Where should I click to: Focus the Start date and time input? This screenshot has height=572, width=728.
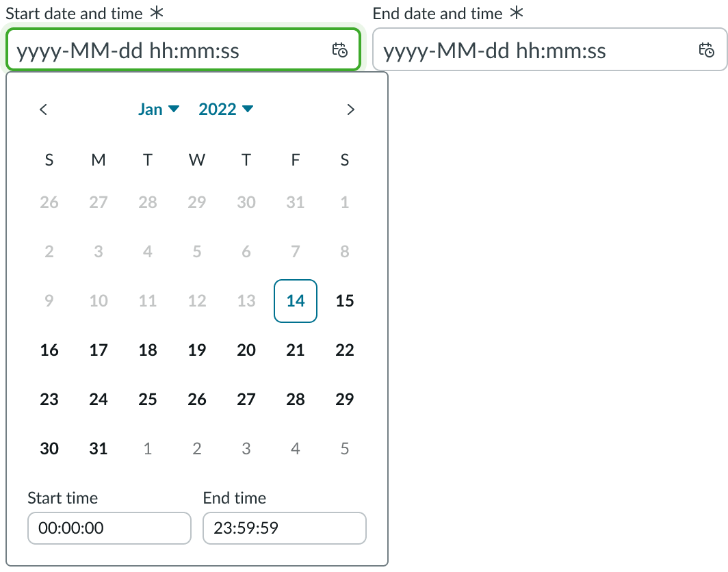[171, 50]
